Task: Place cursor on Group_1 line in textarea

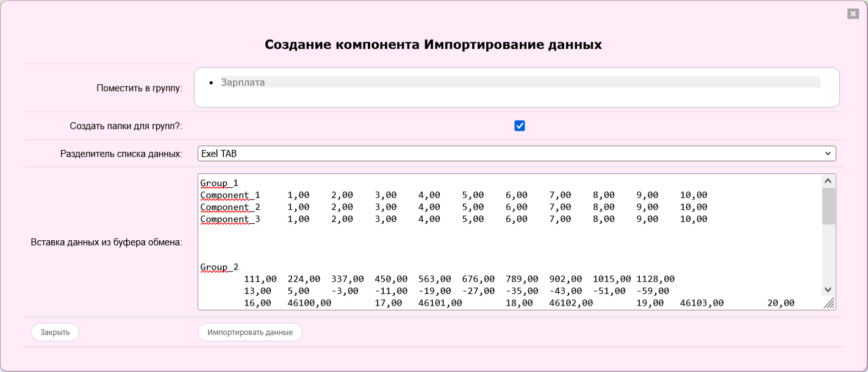Action: point(219,183)
